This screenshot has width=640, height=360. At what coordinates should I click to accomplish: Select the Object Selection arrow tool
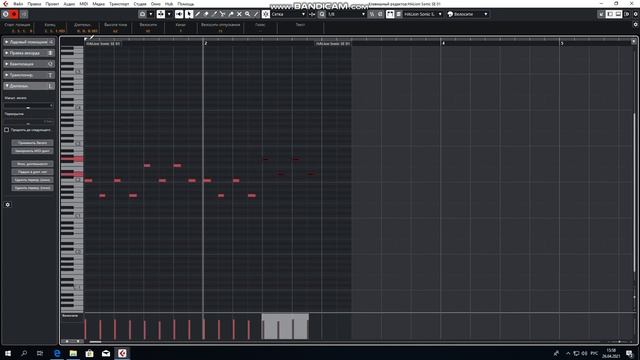pyautogui.click(x=189, y=14)
